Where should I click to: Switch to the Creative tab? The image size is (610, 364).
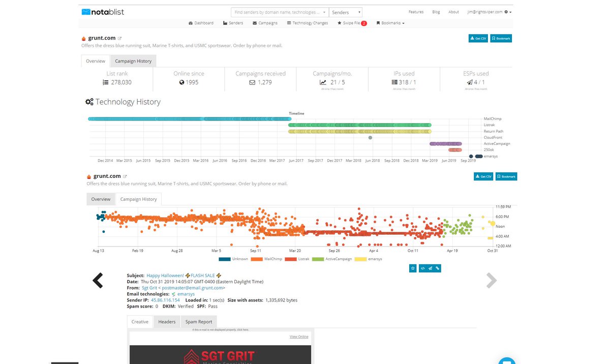pos(140,322)
